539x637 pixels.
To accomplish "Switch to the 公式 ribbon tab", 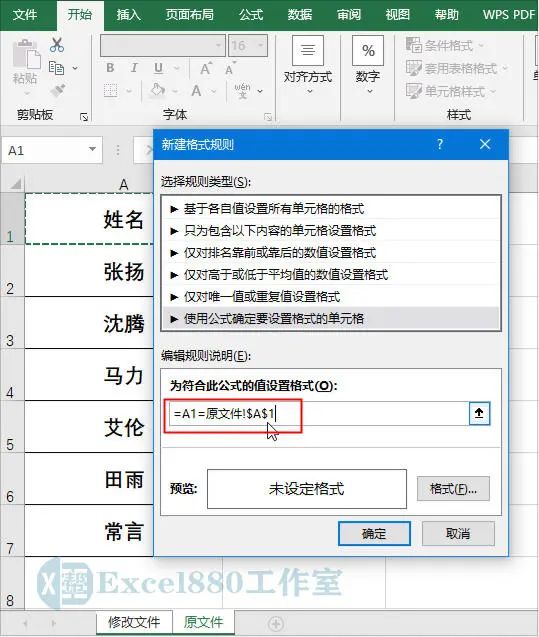I will (x=251, y=15).
